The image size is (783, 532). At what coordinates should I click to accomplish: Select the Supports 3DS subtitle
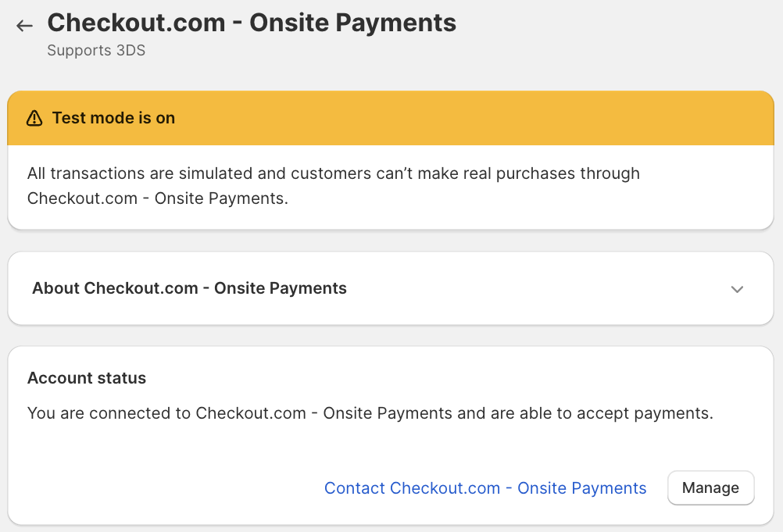point(96,50)
